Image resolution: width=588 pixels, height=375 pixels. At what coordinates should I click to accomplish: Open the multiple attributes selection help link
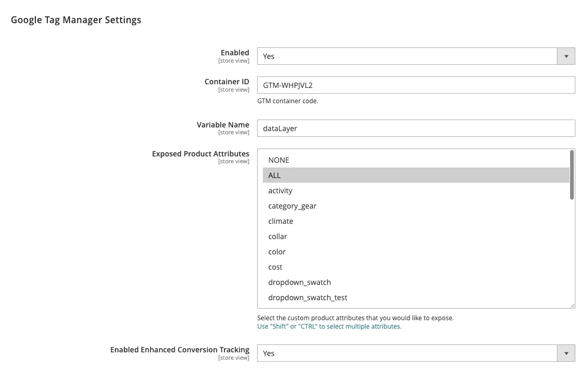point(329,326)
